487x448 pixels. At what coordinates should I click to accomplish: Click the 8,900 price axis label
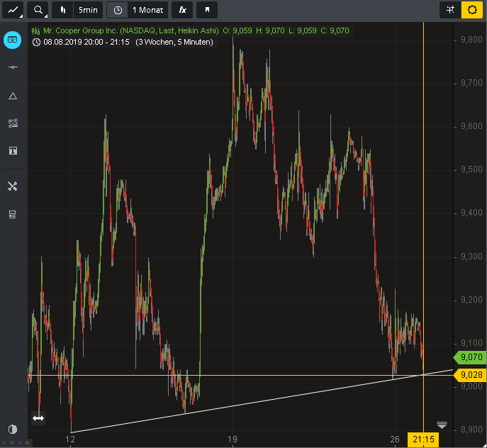pyautogui.click(x=471, y=430)
